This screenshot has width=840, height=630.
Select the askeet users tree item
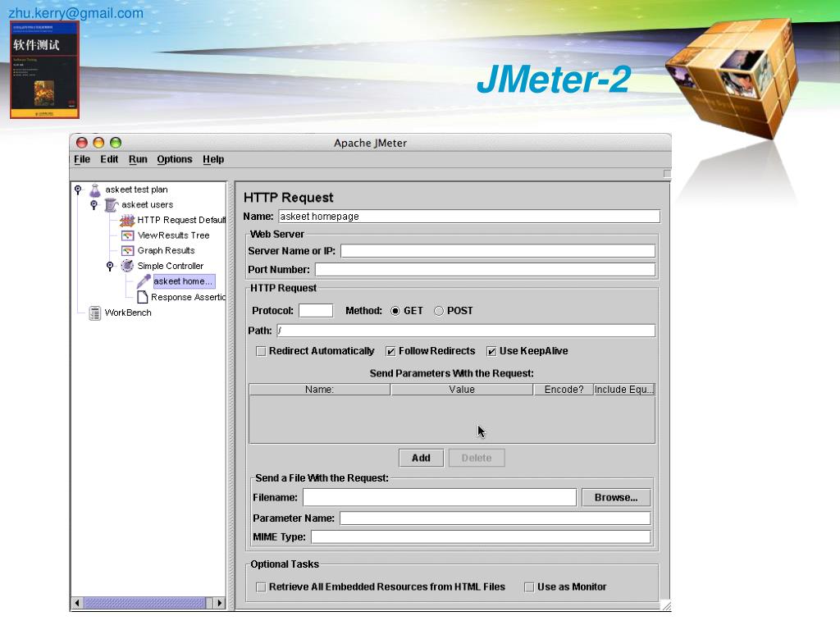(x=148, y=204)
